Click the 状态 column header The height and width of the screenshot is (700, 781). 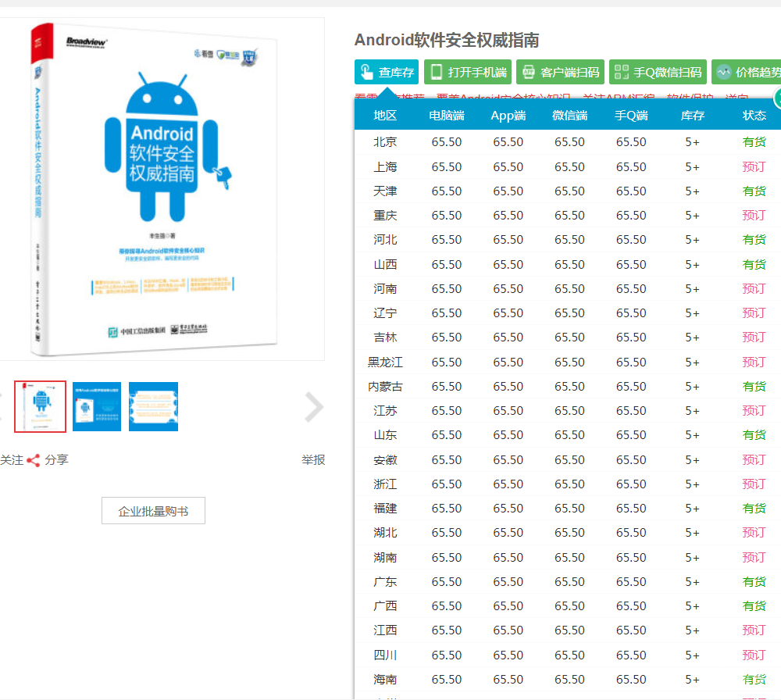[x=754, y=116]
